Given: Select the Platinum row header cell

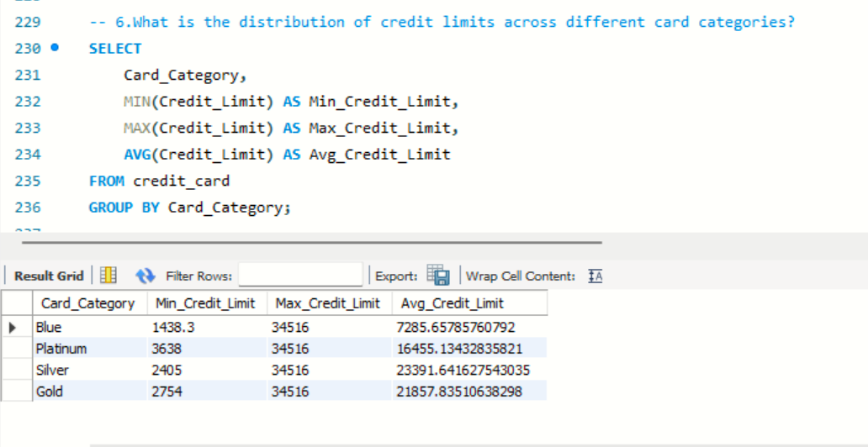Looking at the screenshot, I should point(17,349).
